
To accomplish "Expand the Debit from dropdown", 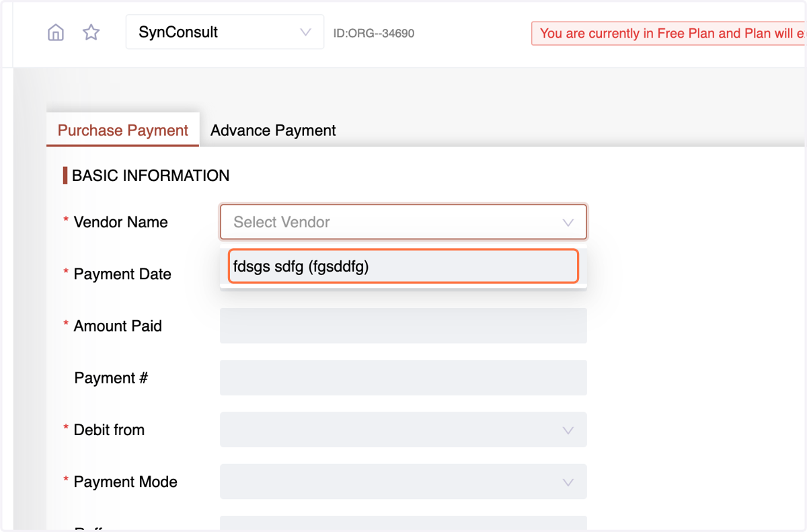I will 403,430.
